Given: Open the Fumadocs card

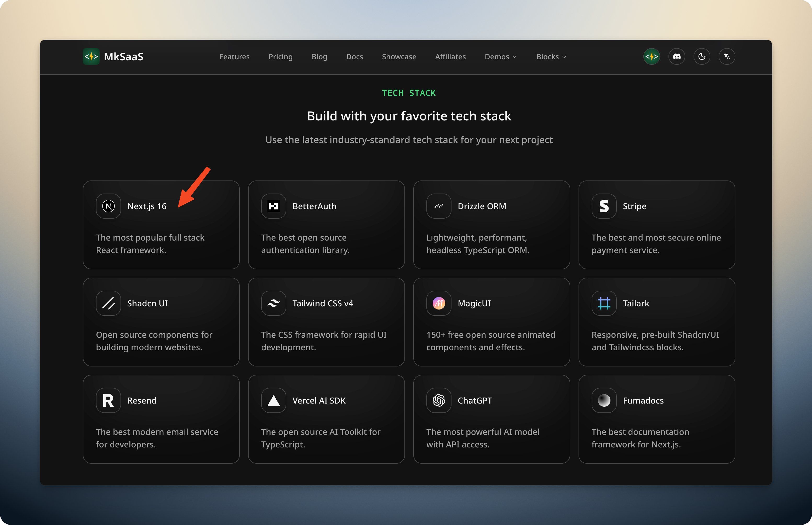Looking at the screenshot, I should (x=656, y=419).
